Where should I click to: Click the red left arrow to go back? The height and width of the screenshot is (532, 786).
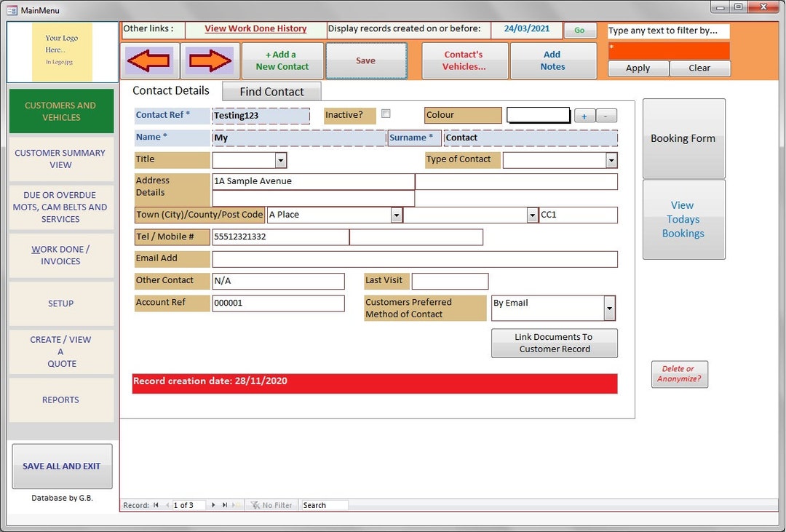(x=149, y=60)
